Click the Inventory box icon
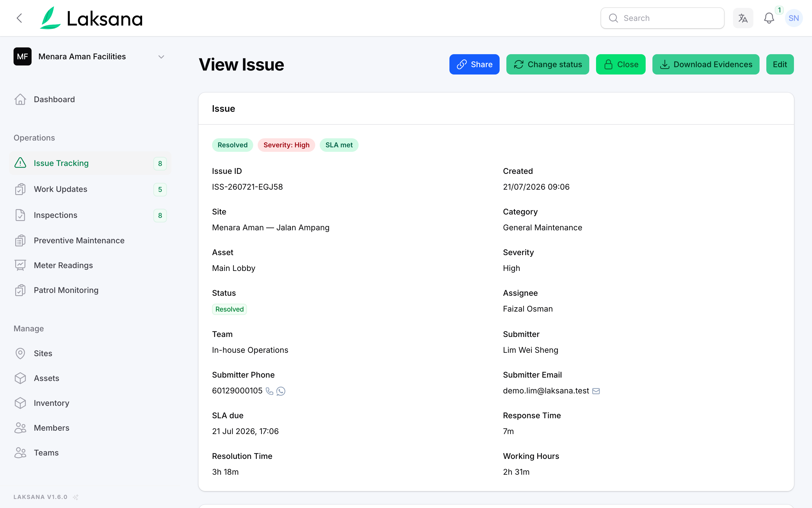Screen dimensions: 812x508 coord(20,403)
